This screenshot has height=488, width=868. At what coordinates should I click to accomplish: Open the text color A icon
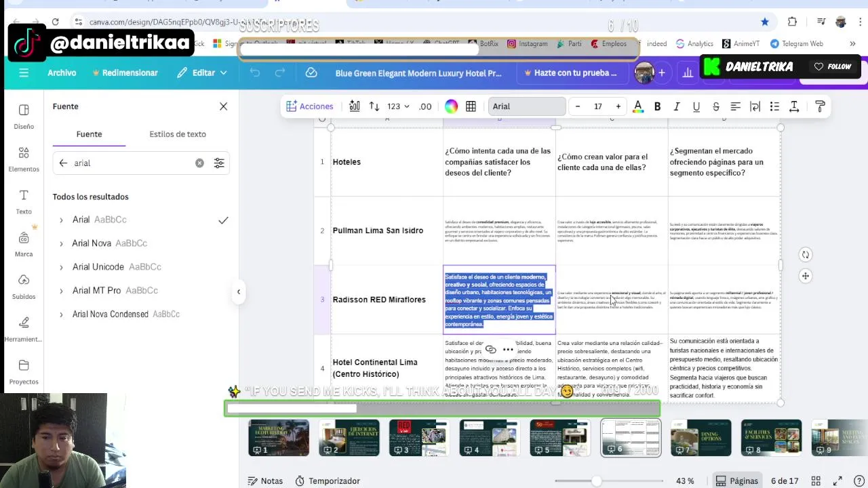(637, 106)
